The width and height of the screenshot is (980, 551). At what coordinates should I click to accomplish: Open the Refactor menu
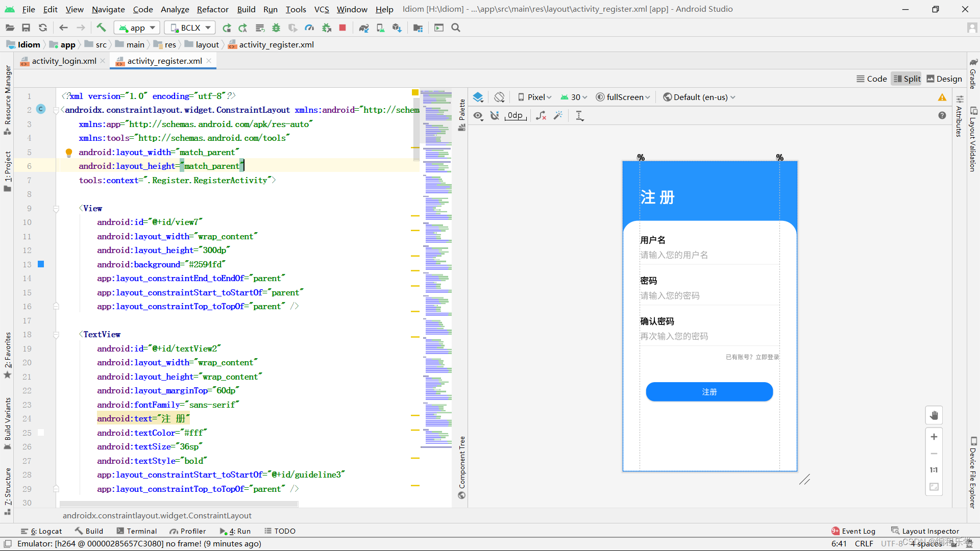212,9
